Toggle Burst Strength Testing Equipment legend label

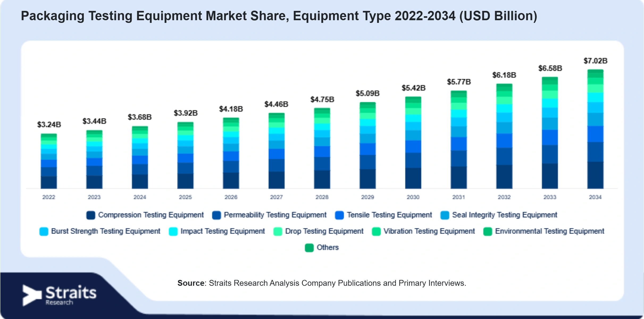(x=106, y=231)
